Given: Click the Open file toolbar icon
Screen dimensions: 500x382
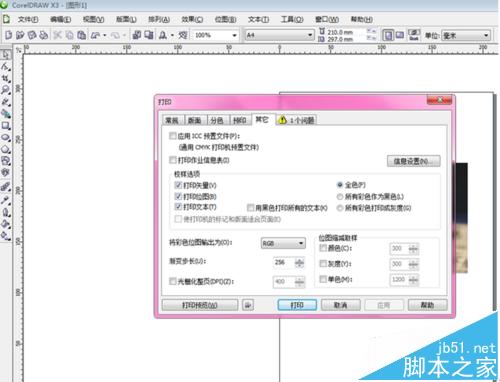Looking at the screenshot, I should (20, 35).
